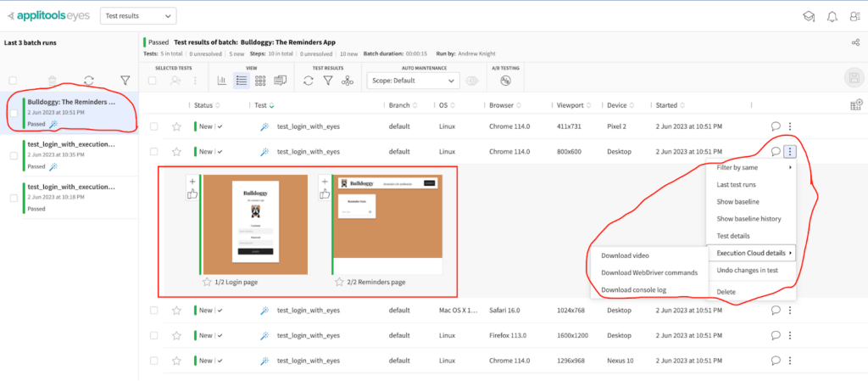Check the Bulldoggy batch checkbox
This screenshot has height=381, width=868.
pyautogui.click(x=14, y=113)
